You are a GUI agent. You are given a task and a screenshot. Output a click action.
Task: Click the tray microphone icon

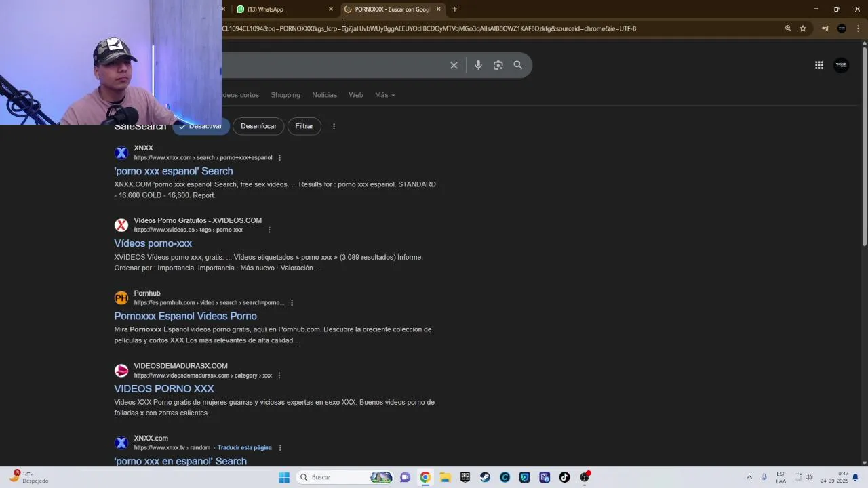[x=764, y=477]
